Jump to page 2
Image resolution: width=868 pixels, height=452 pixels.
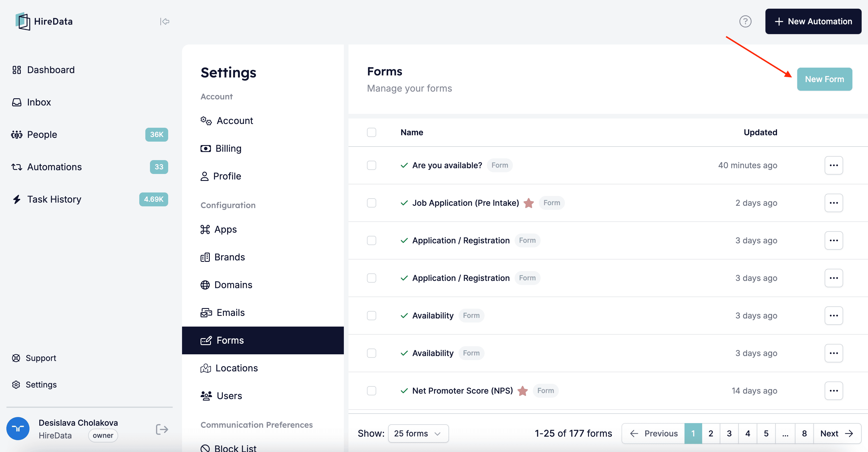(711, 434)
